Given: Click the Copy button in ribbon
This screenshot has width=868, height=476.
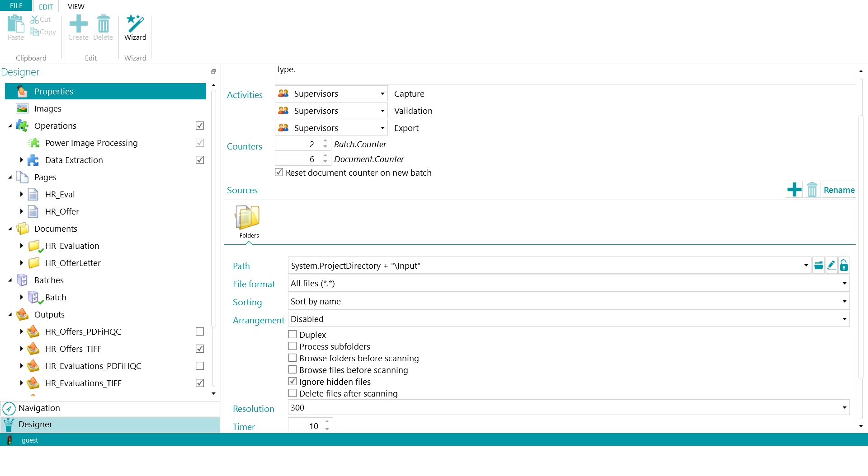Looking at the screenshot, I should [x=43, y=32].
